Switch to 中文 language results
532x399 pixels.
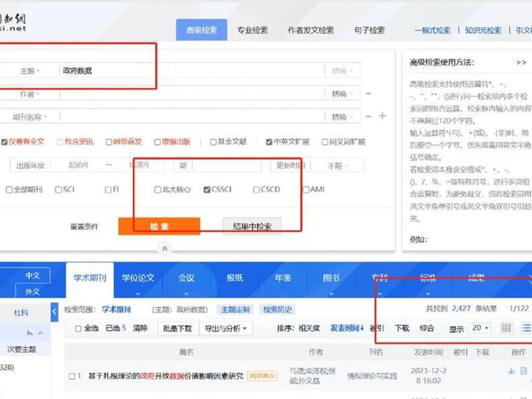click(33, 275)
